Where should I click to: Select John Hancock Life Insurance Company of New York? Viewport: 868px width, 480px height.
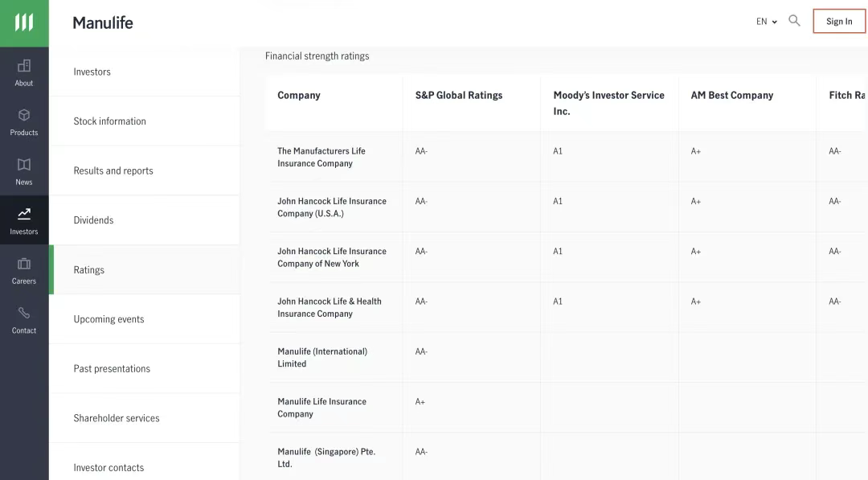332,257
